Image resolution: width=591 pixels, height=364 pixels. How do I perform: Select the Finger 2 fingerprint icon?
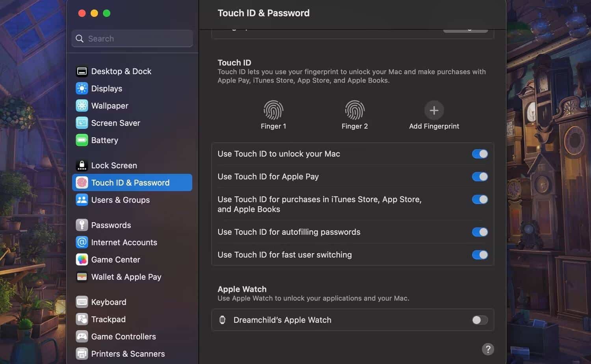pyautogui.click(x=355, y=111)
